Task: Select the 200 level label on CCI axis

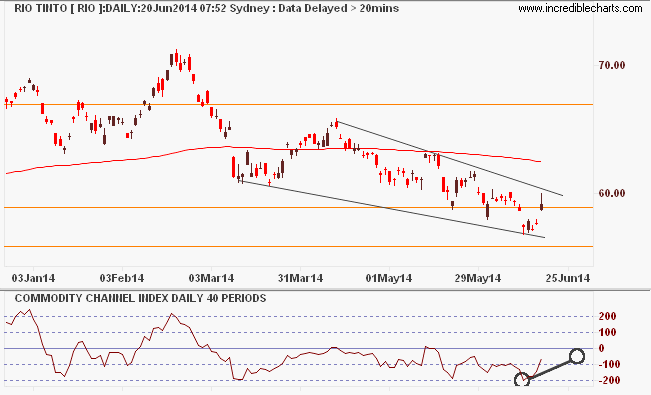Action: [x=607, y=316]
